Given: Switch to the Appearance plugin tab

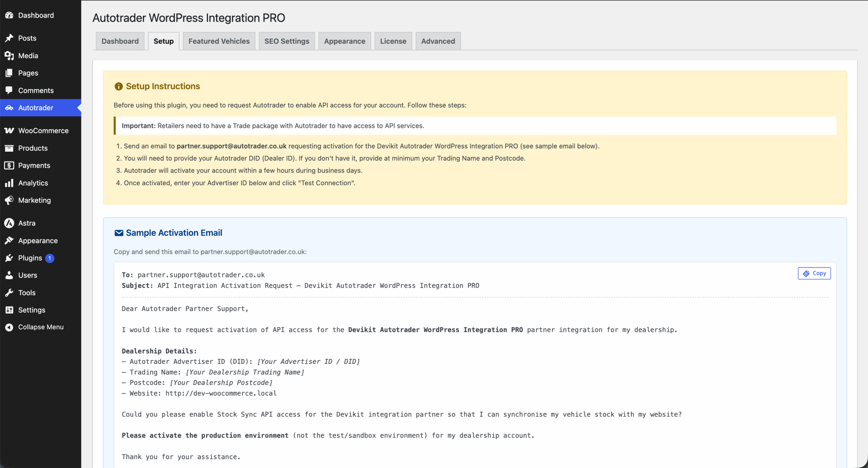Looking at the screenshot, I should point(344,41).
